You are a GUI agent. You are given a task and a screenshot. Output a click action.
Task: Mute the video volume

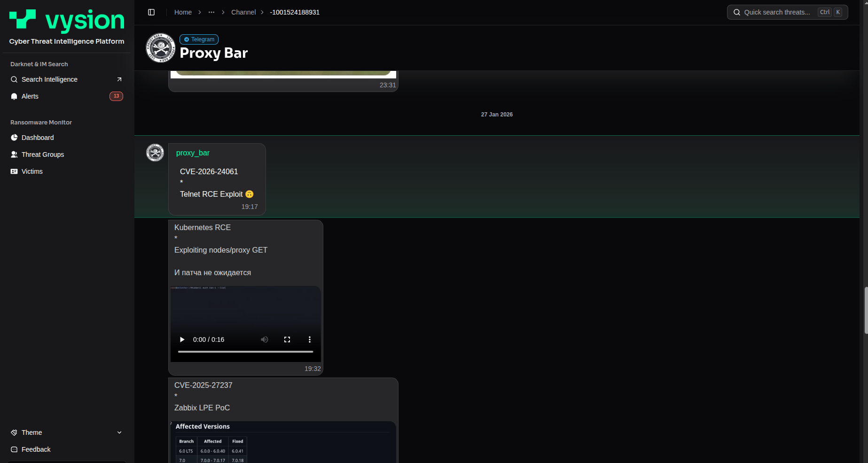tap(265, 340)
